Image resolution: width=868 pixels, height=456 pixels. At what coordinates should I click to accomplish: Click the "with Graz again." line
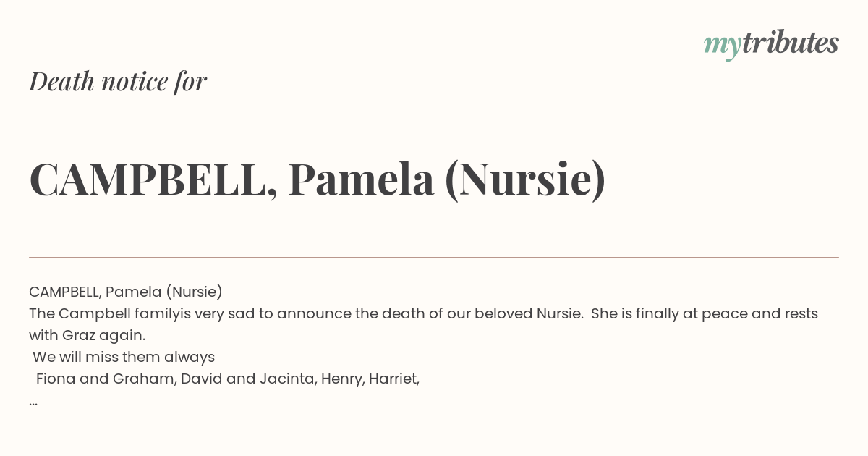[87, 335]
